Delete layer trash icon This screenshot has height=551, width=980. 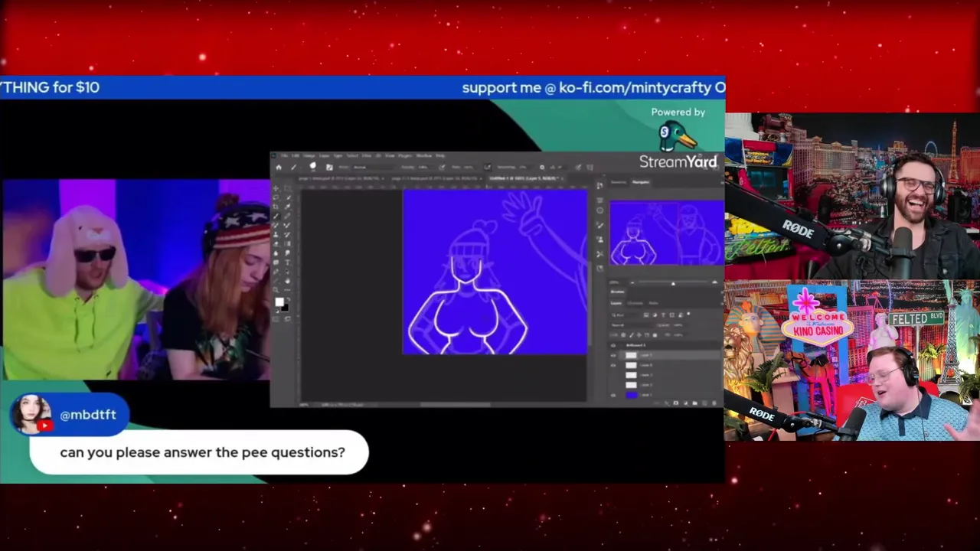point(714,403)
